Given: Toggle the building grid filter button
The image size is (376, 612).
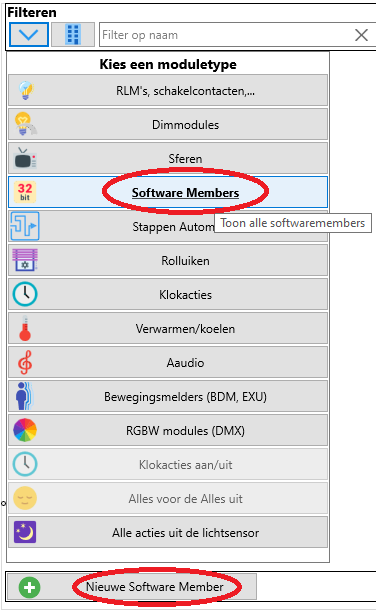Looking at the screenshot, I should [x=73, y=35].
